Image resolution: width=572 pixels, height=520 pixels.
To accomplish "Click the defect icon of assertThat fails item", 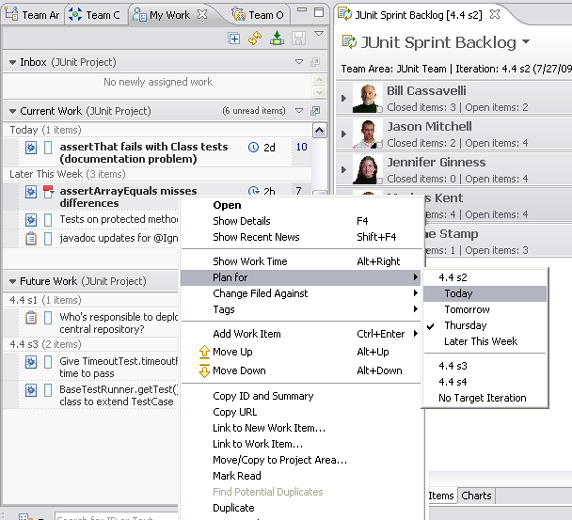I will (31, 148).
